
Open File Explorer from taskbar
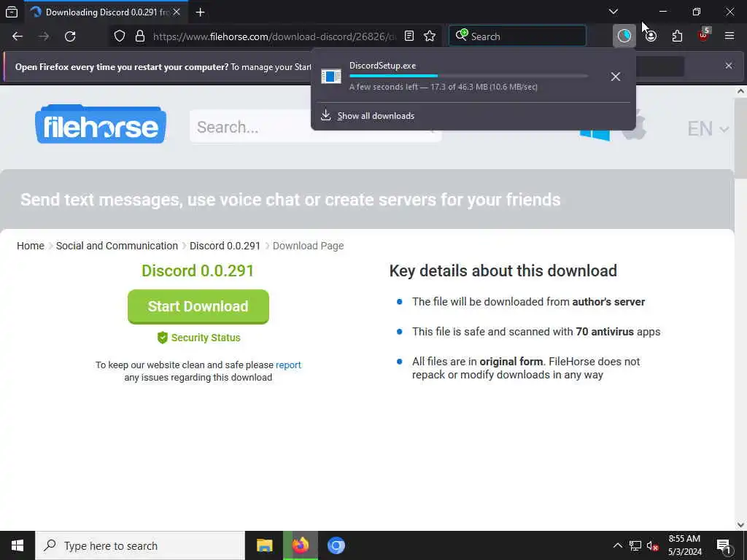click(x=264, y=545)
